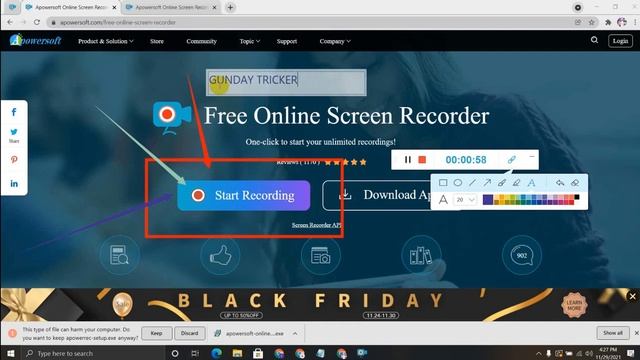This screenshot has width=640, height=360.
Task: Open Microsoft Edge from the taskbar
Action: click(x=216, y=353)
